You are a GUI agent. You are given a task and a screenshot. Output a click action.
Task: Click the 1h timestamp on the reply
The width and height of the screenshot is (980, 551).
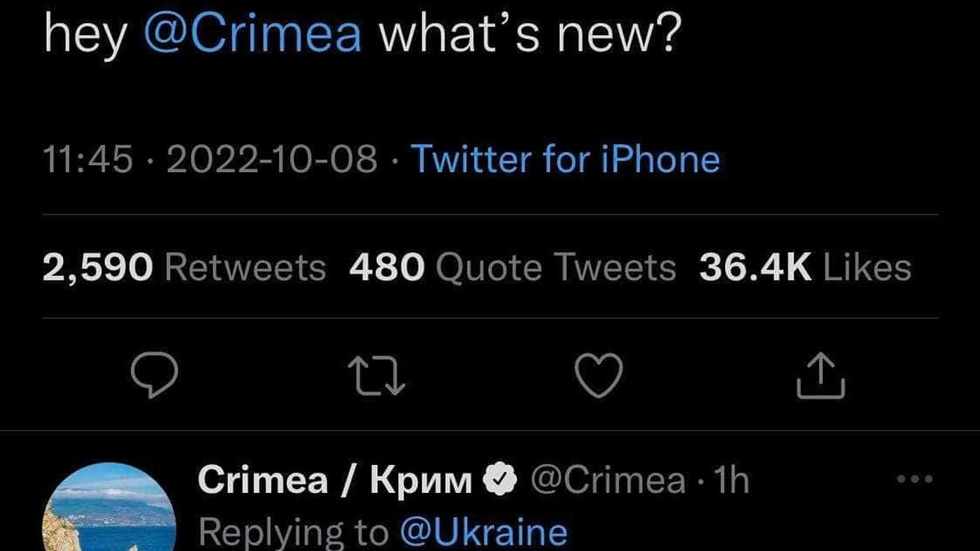[x=732, y=481]
